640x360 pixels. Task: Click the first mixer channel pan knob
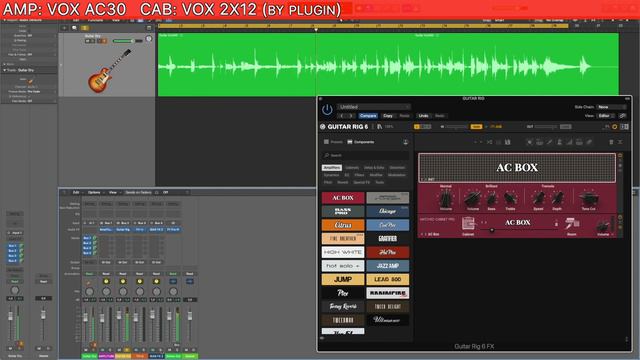[89, 292]
